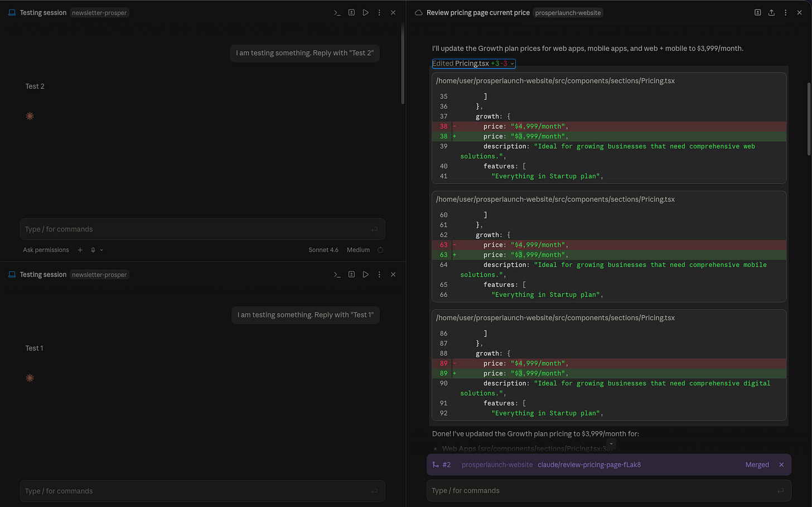Click the 'Reply with "Test 2"' message bubble
812x507 pixels.
304,53
